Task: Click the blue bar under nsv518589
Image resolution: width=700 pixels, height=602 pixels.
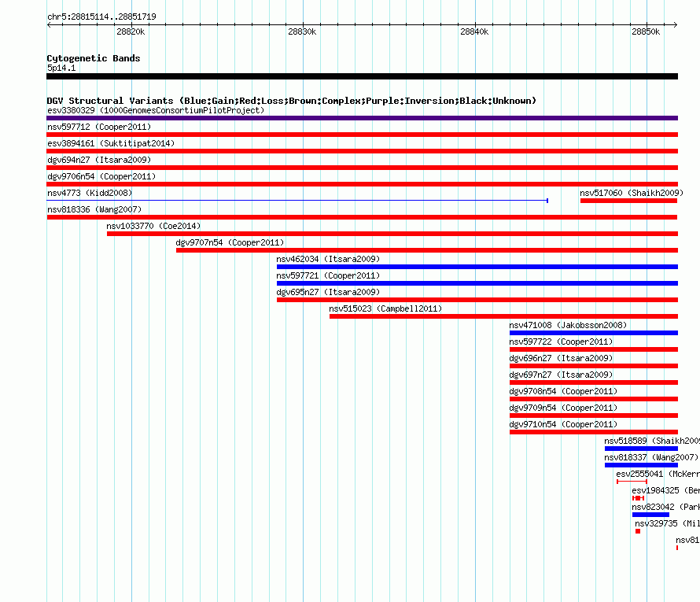Action: (x=641, y=449)
